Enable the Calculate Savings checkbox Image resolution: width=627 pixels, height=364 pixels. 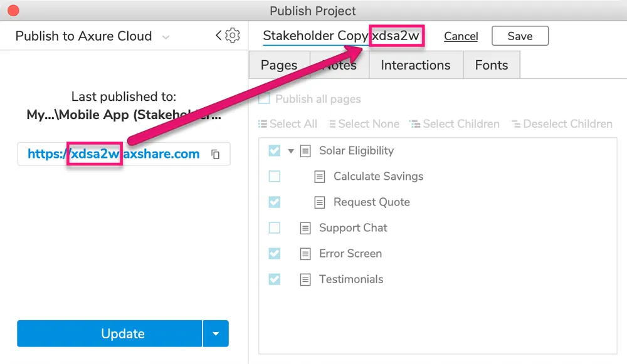pos(275,177)
